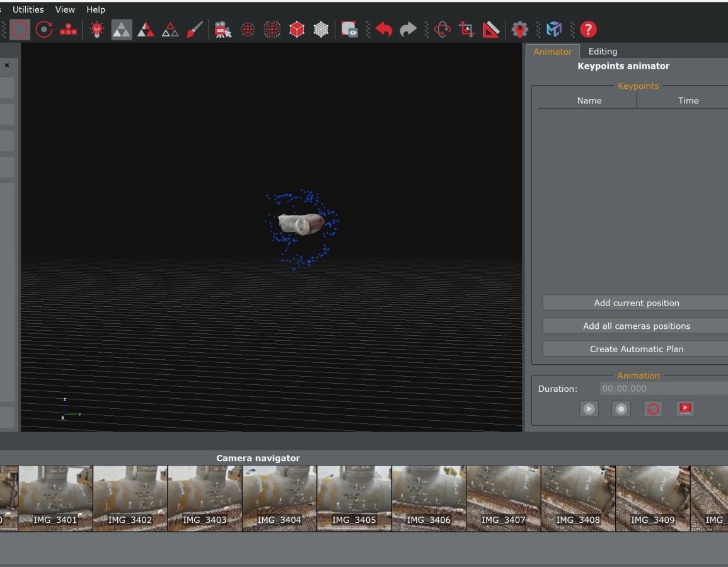Show the dense point cloud icon
This screenshot has height=567, width=728.
point(272,30)
